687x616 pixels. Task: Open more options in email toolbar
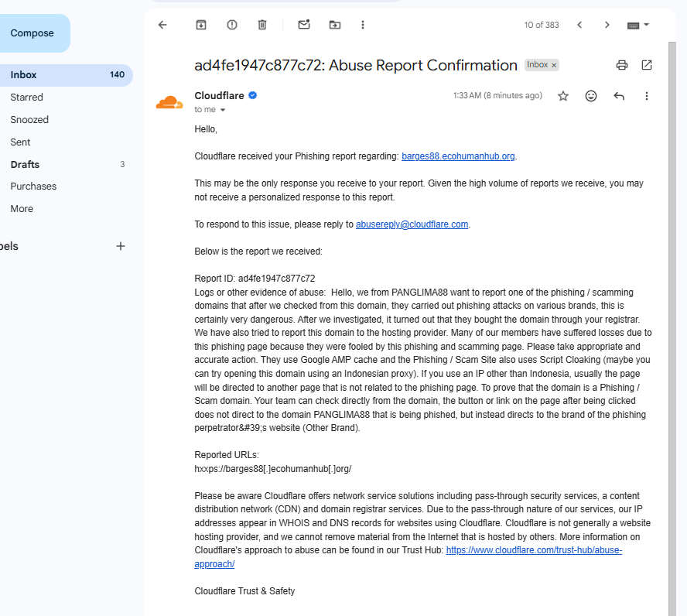coord(362,25)
